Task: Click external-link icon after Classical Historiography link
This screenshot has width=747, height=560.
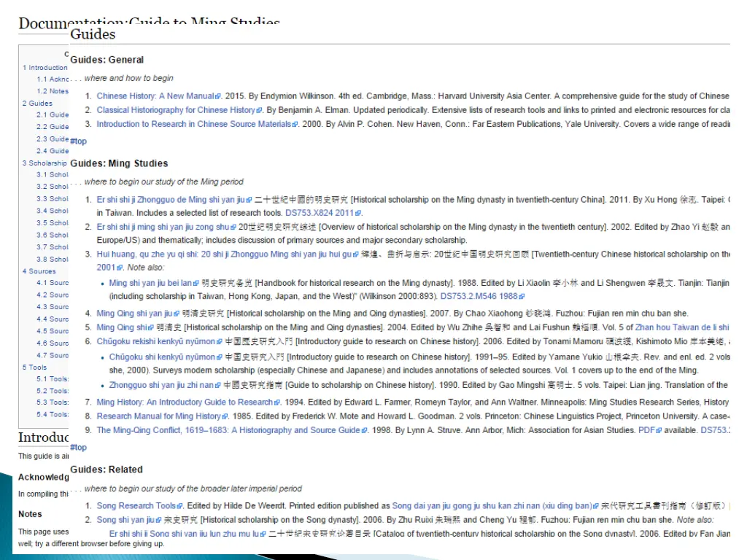Action: click(x=259, y=111)
